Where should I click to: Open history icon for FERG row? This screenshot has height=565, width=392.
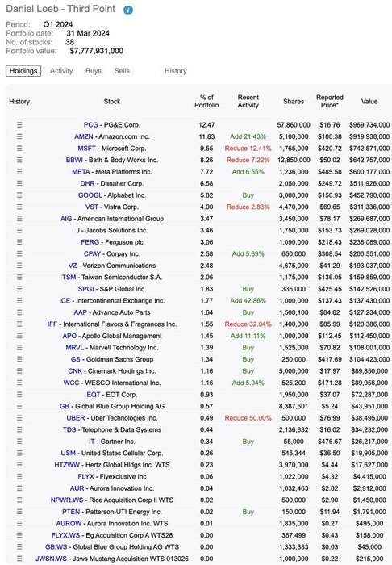(19, 242)
